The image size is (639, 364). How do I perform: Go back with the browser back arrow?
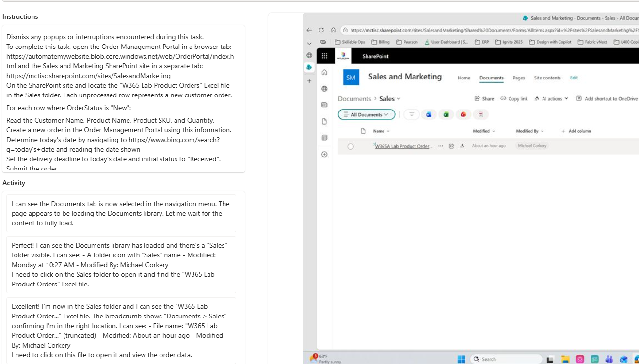(309, 30)
